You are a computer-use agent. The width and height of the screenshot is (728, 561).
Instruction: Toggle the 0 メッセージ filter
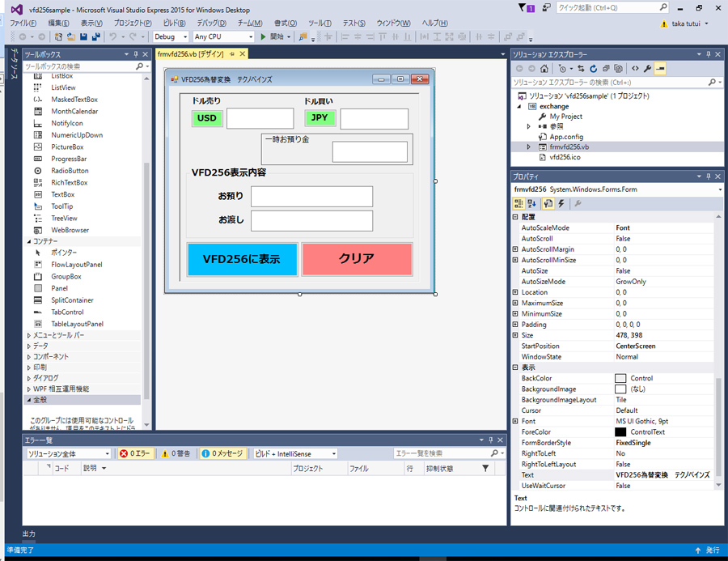(x=222, y=453)
